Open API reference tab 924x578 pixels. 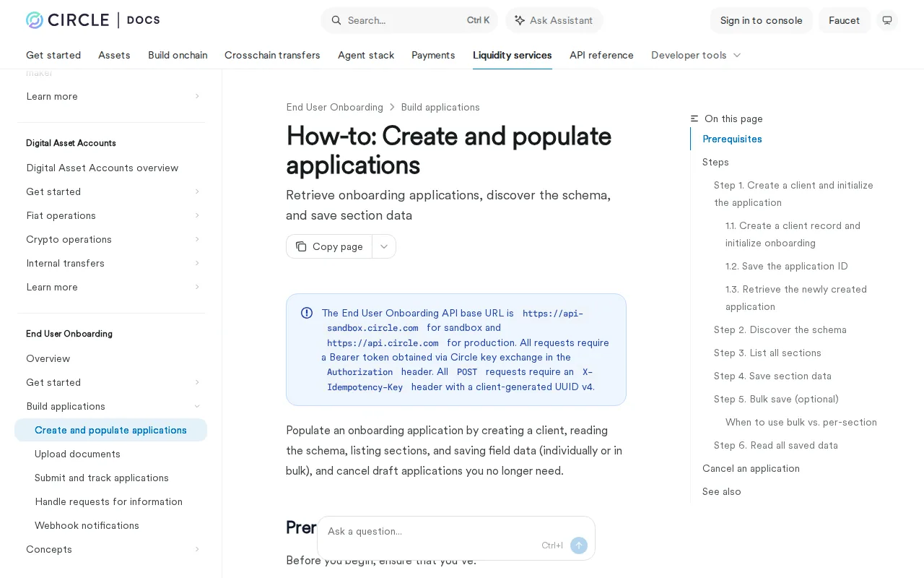coord(601,55)
